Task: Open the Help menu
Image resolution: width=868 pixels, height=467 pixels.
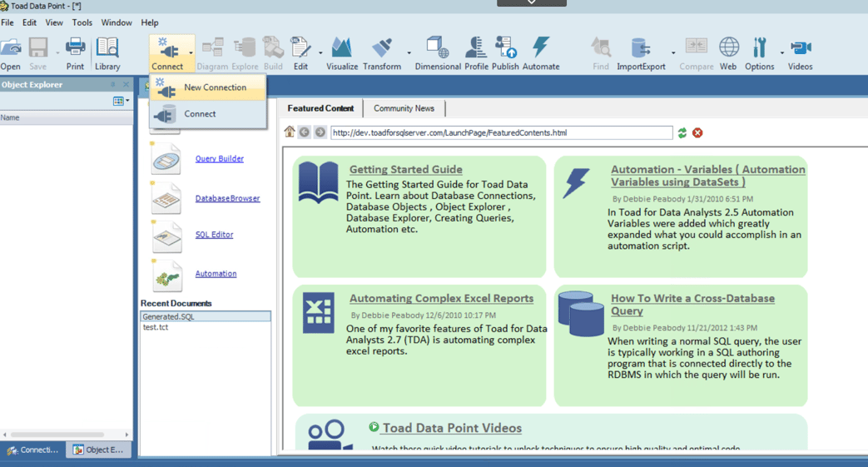Action: coord(150,22)
